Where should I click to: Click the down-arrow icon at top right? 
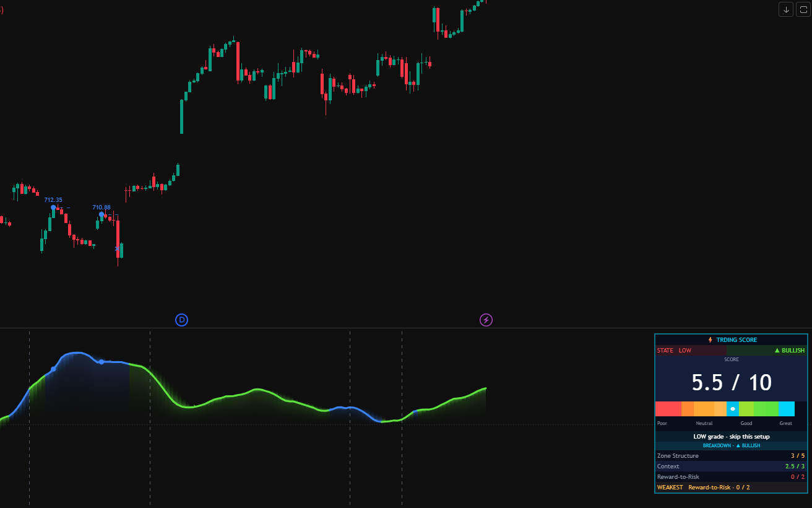[785, 9]
